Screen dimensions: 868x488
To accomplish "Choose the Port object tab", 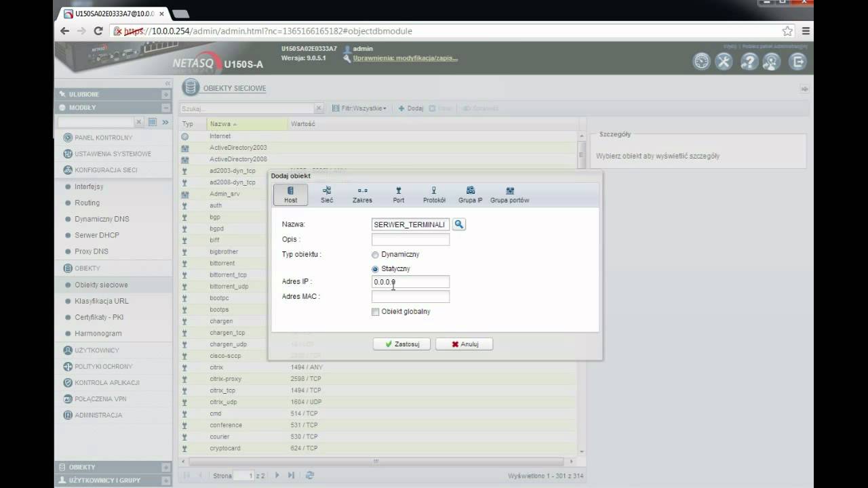I will (x=398, y=195).
